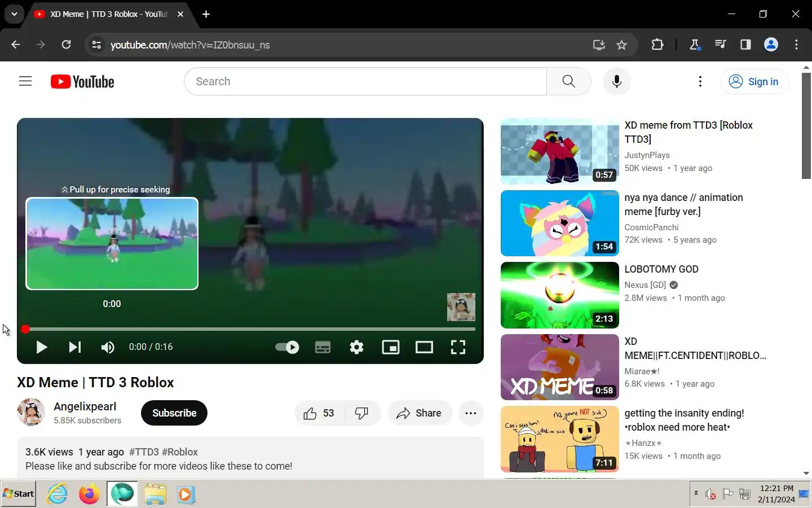Screen dimensions: 812x508
Task: Click the red scrubber at video start
Action: click(x=25, y=329)
